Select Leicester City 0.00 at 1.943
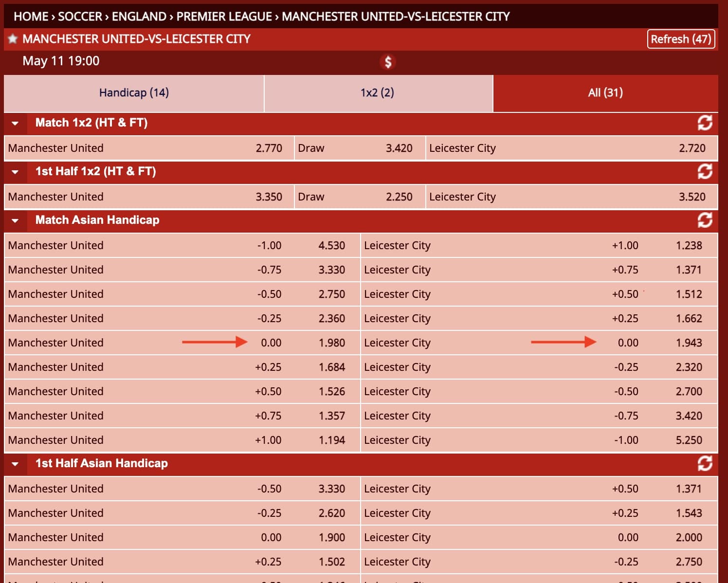Screen dimensions: 728x583 pos(539,343)
